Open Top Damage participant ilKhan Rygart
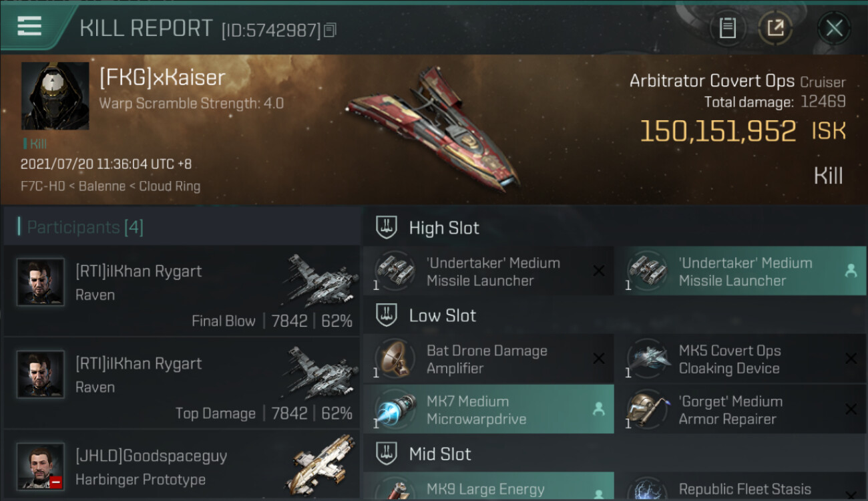The width and height of the screenshot is (868, 501). 182,383
